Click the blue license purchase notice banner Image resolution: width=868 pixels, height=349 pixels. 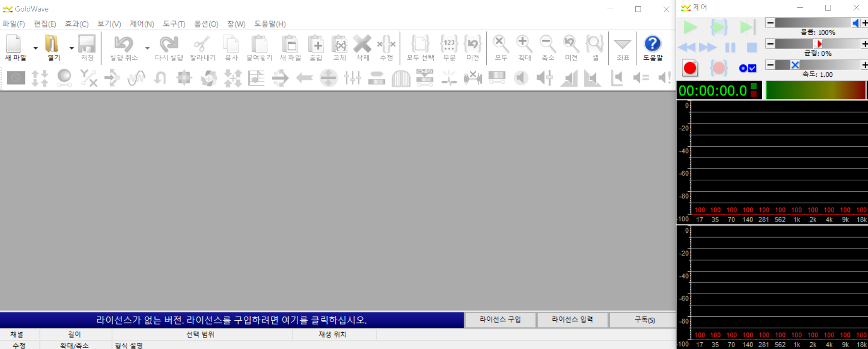tap(232, 320)
